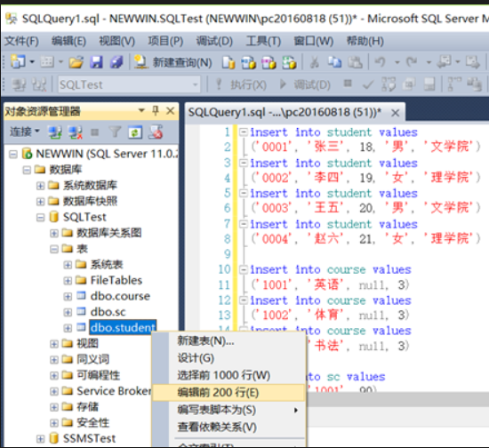
Task: Select the FileTables tree item
Action: coord(116,280)
